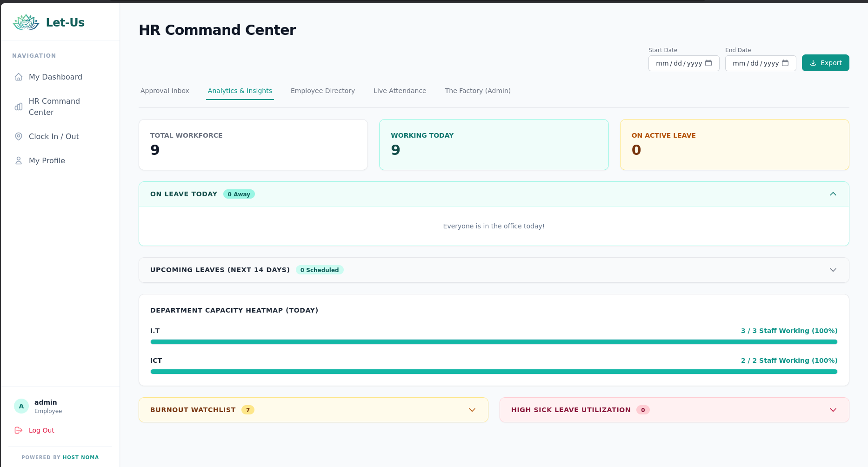Viewport: 868px width, 467px height.
Task: Expand the High Sick Leave Utilization chevron
Action: (x=833, y=410)
